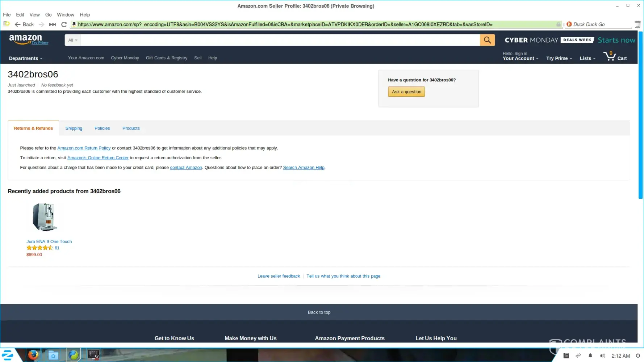Image resolution: width=644 pixels, height=362 pixels.
Task: Click the Leave seller feedback link
Action: tap(279, 276)
